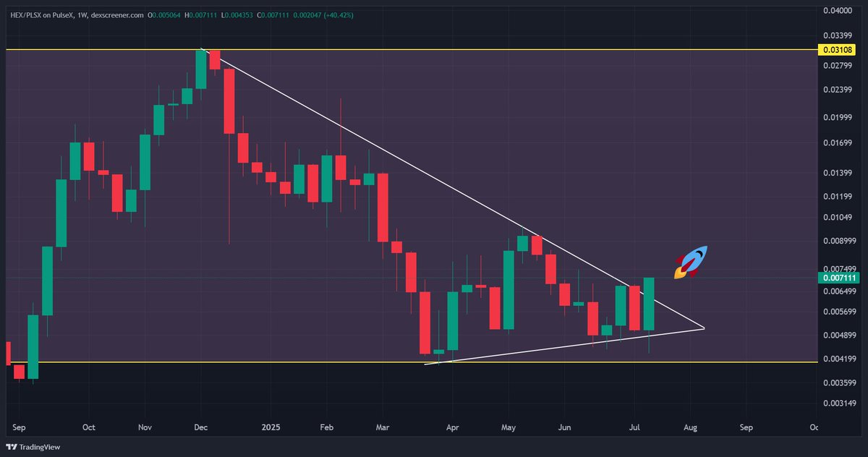This screenshot has width=868, height=457.
Task: Click the Oct label on the time axis
Action: [88, 427]
